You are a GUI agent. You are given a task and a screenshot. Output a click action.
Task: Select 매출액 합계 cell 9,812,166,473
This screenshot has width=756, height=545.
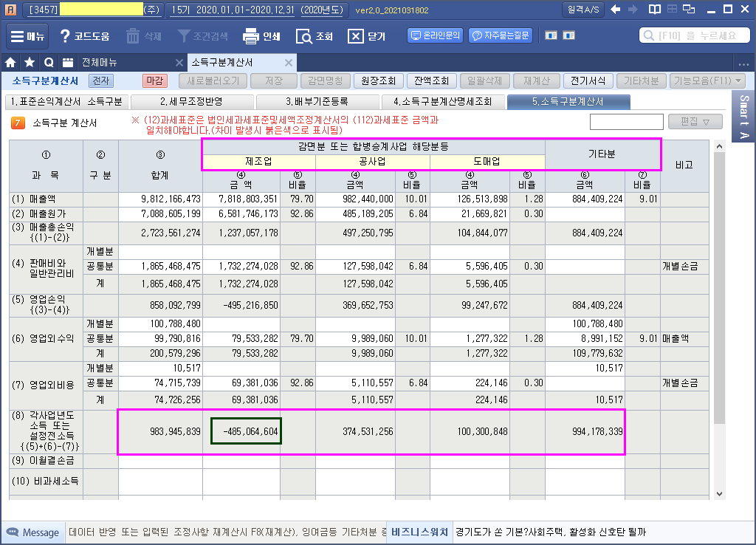[x=160, y=199]
